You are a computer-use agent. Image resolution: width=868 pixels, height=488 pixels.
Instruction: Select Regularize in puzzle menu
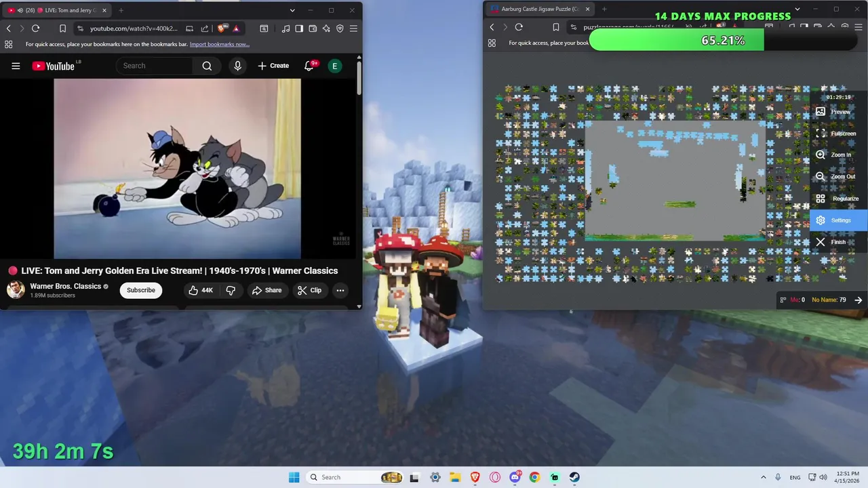coord(838,199)
